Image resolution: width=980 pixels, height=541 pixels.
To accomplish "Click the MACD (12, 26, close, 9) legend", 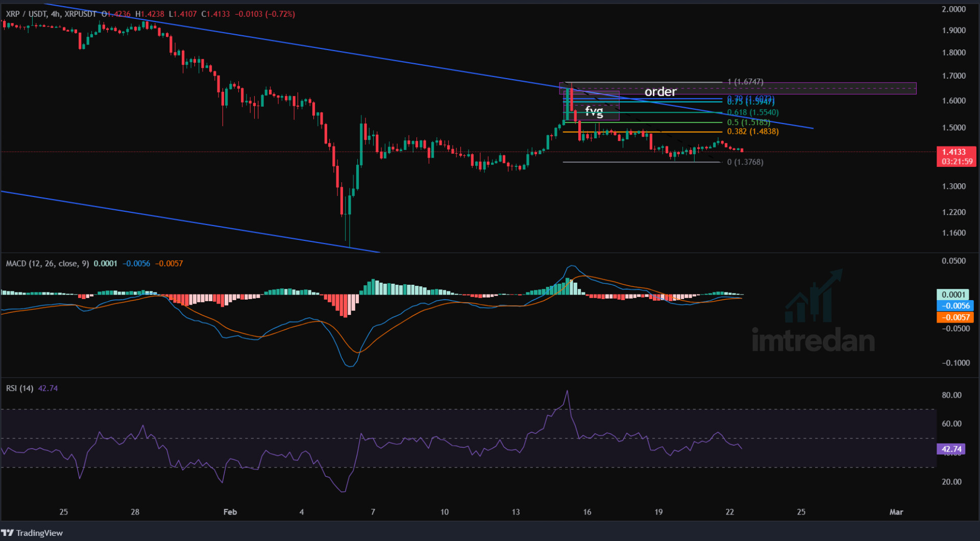I will coord(47,263).
